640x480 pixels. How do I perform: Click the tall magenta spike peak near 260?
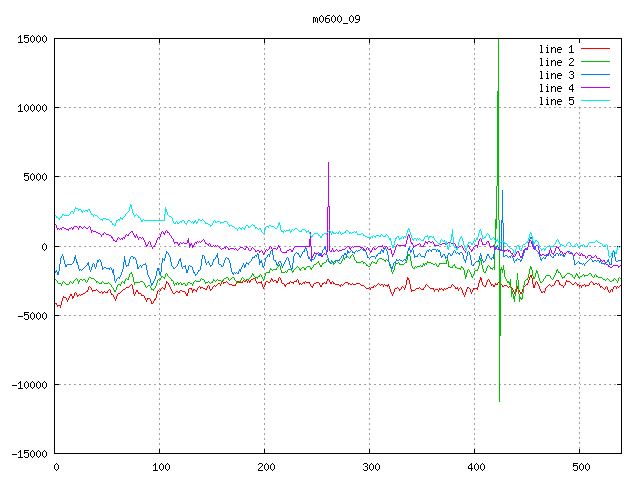pos(328,163)
